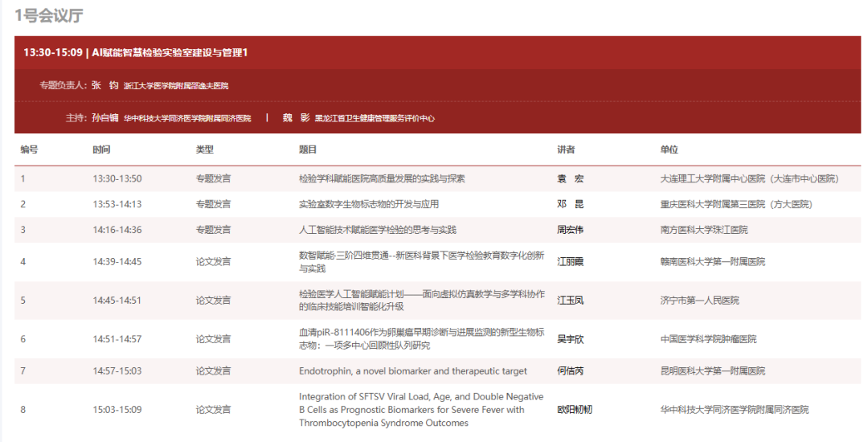The image size is (868, 442).
Task: Select title '人工智能技术赋能医学检验的思考与实践'
Action: coord(378,230)
